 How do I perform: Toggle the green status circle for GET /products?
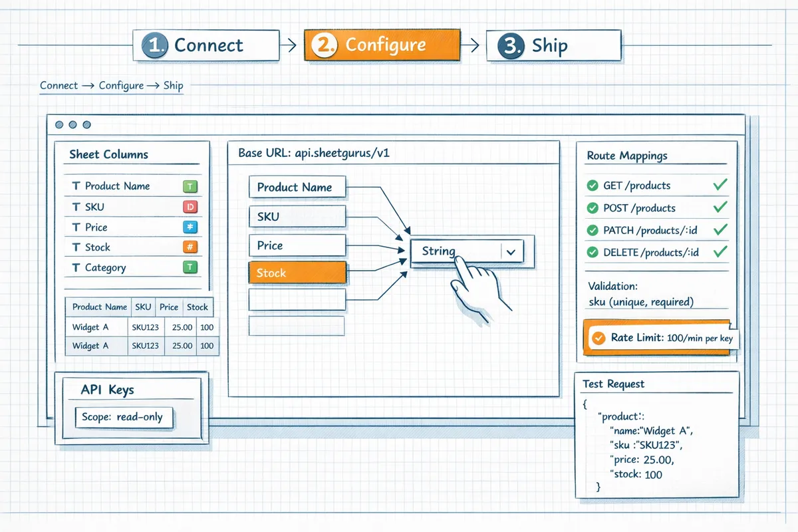click(592, 186)
